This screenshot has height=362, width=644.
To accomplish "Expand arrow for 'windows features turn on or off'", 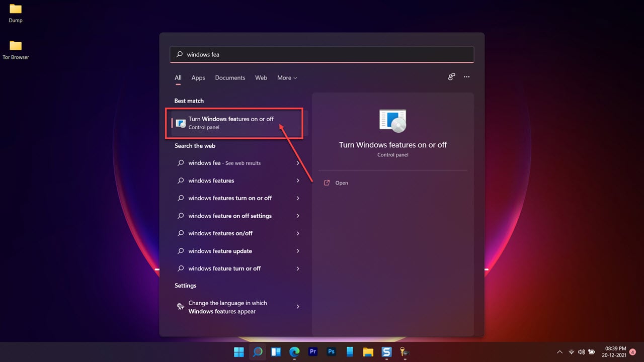I will coord(298,198).
